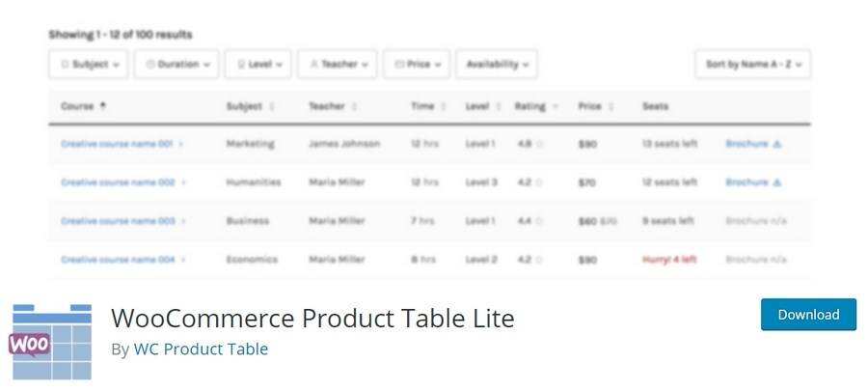Open the Subject filter dropdown
Viewport: 868px width, 391px height.
coord(89,65)
